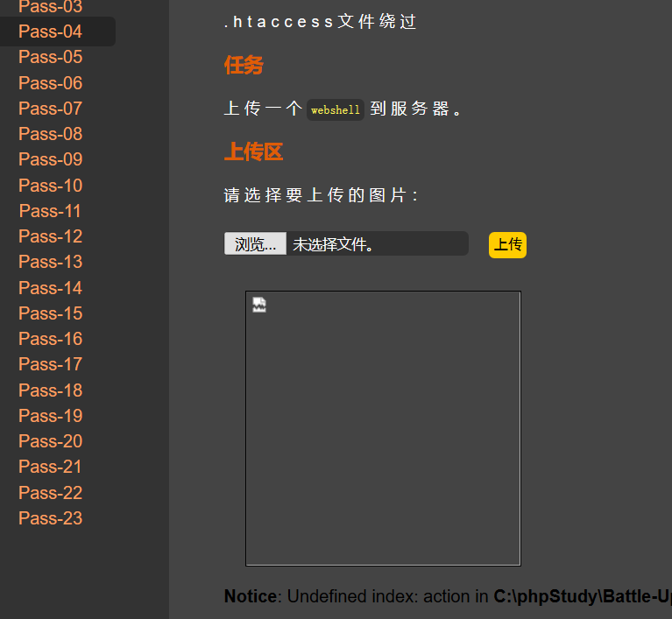672x619 pixels.
Task: Select Pass-04 in the sidebar
Action: [50, 32]
